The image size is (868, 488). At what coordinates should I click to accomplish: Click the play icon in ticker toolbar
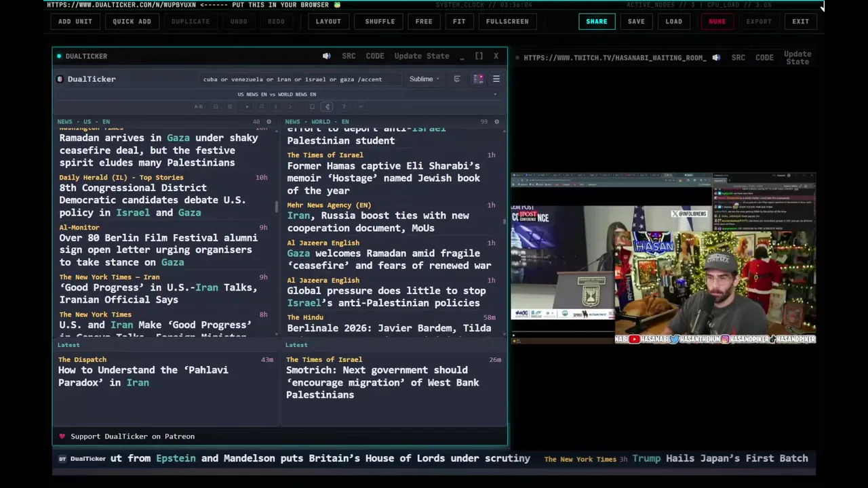point(247,106)
